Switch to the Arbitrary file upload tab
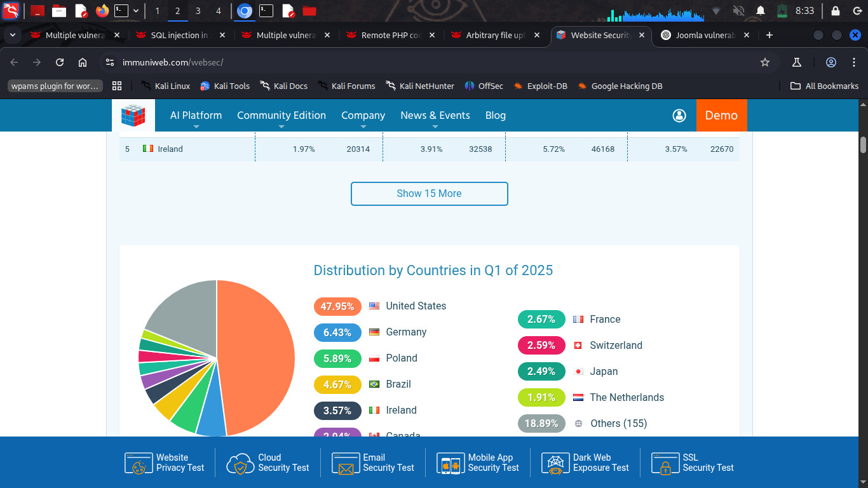This screenshot has height=488, width=868. coord(496,35)
